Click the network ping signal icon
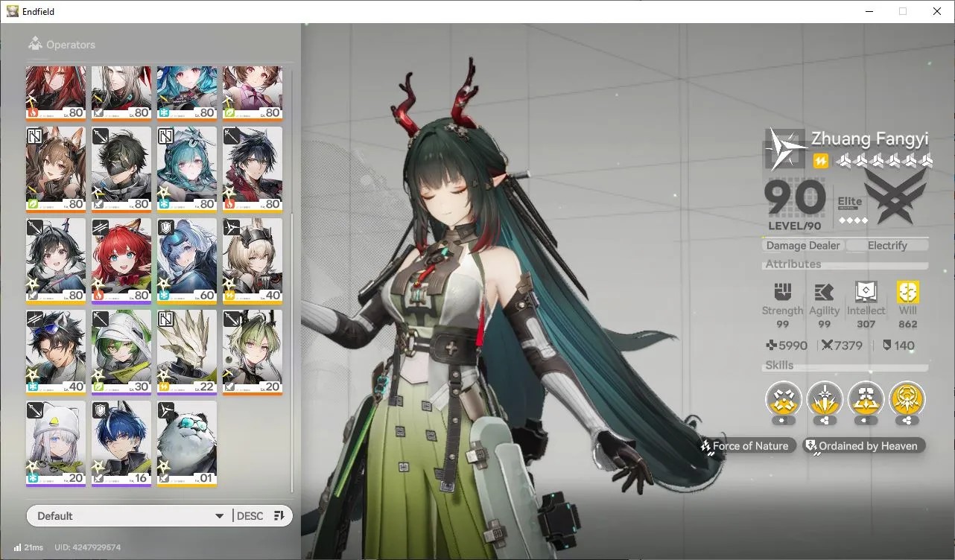Screen dimensions: 955x560 [17, 547]
